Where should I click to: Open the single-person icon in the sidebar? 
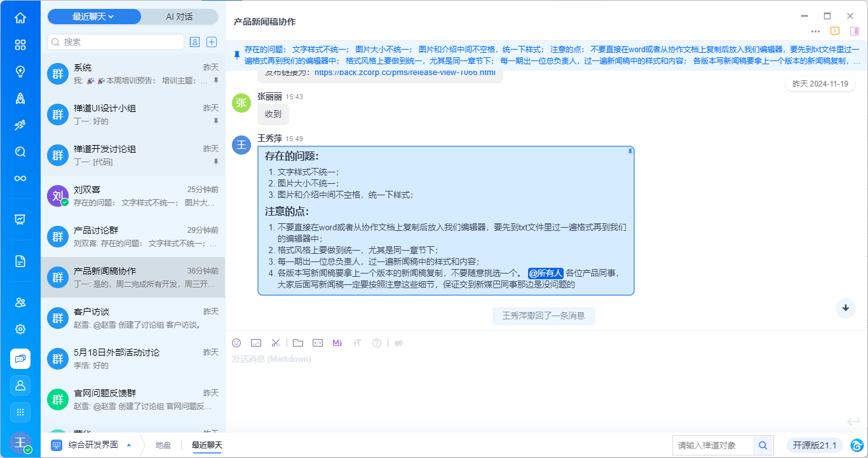click(20, 385)
